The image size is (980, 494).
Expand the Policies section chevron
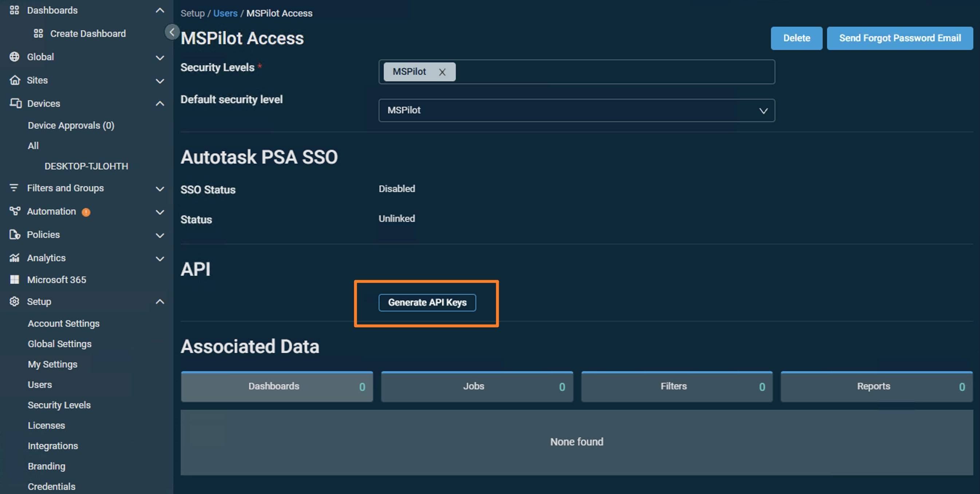pos(160,236)
